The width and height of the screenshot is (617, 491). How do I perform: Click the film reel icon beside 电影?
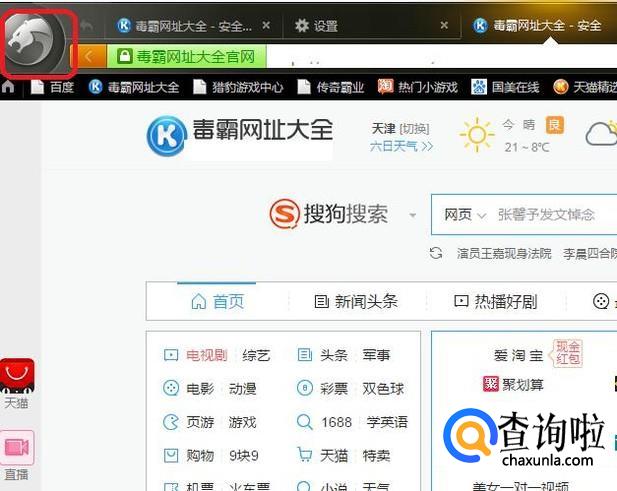point(171,388)
